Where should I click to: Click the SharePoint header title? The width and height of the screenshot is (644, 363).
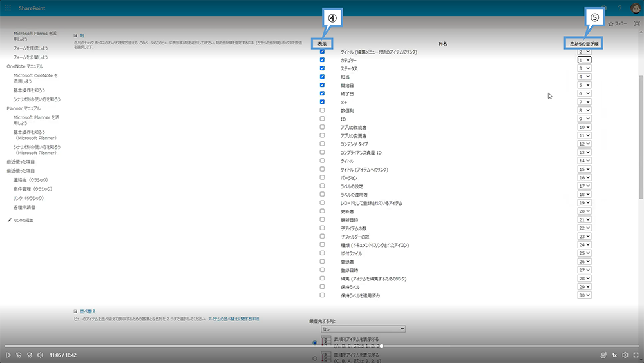32,8
